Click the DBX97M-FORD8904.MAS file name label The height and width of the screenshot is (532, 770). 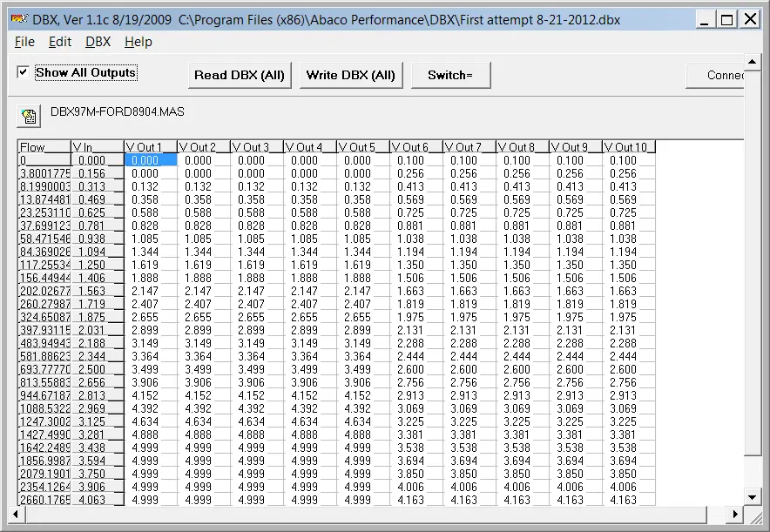(x=118, y=112)
